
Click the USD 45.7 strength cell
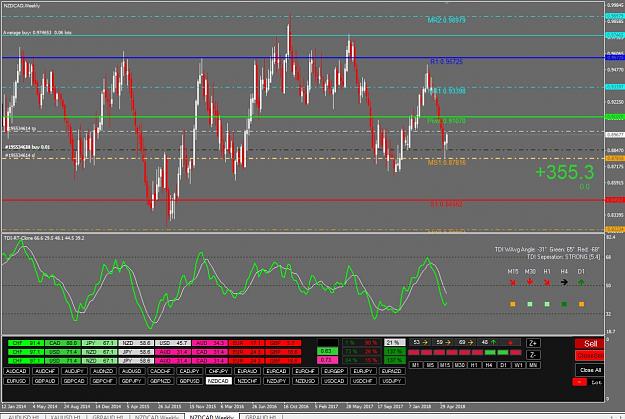coord(173,343)
